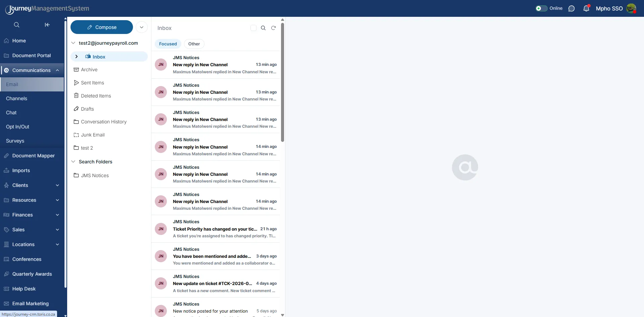The height and width of the screenshot is (317, 644).
Task: Click the Help Desk sidebar icon
Action: click(x=6, y=289)
